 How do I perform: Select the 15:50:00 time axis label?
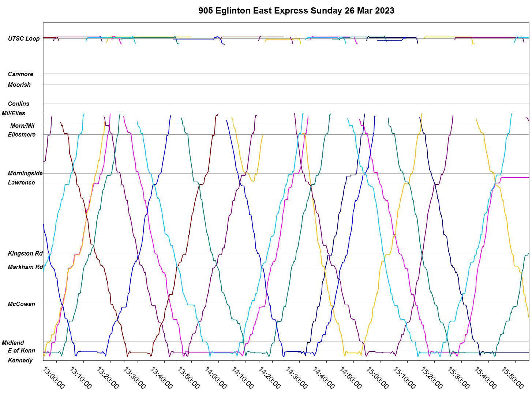(512, 378)
